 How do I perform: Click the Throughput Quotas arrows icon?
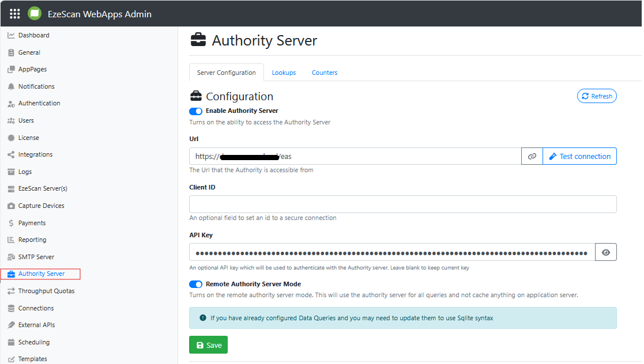(x=11, y=291)
